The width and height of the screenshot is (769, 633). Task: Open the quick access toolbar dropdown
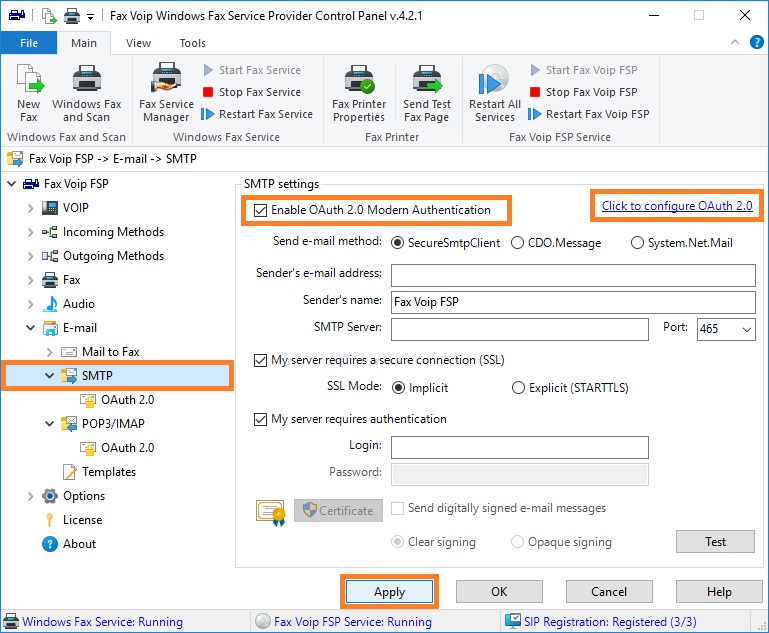(x=90, y=17)
